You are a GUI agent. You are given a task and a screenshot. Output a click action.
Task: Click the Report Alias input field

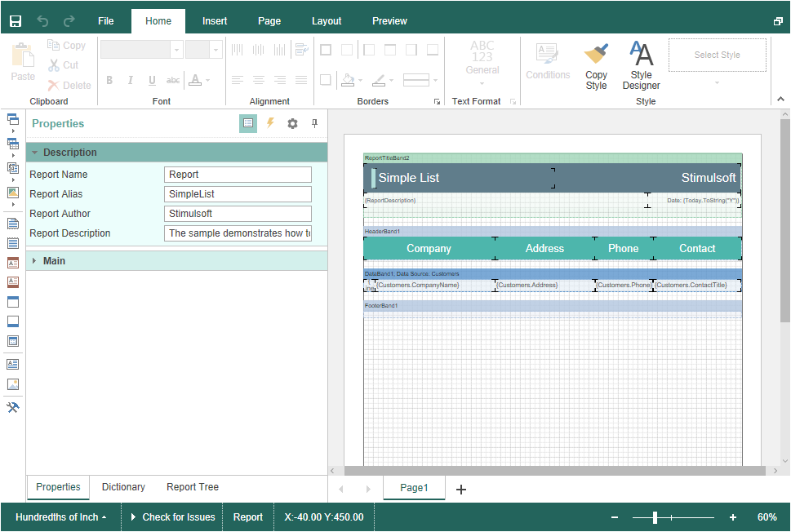(238, 194)
